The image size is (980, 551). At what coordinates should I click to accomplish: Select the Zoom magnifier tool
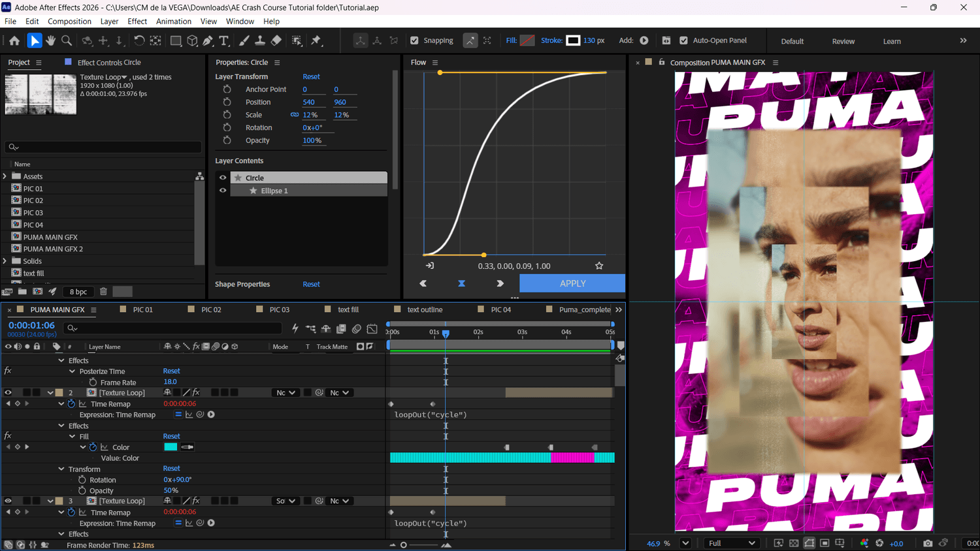click(67, 40)
